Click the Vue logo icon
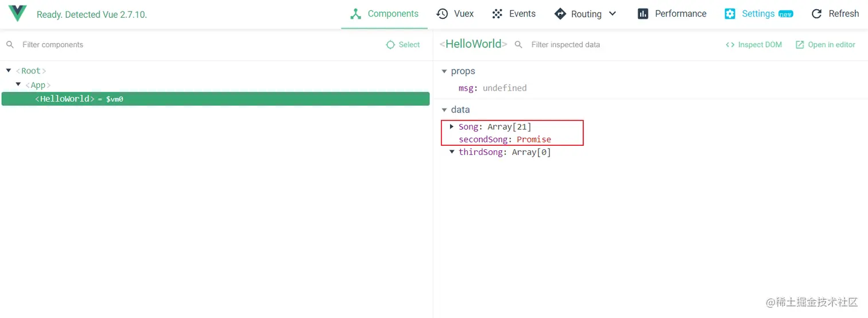The height and width of the screenshot is (318, 868). pyautogui.click(x=17, y=14)
